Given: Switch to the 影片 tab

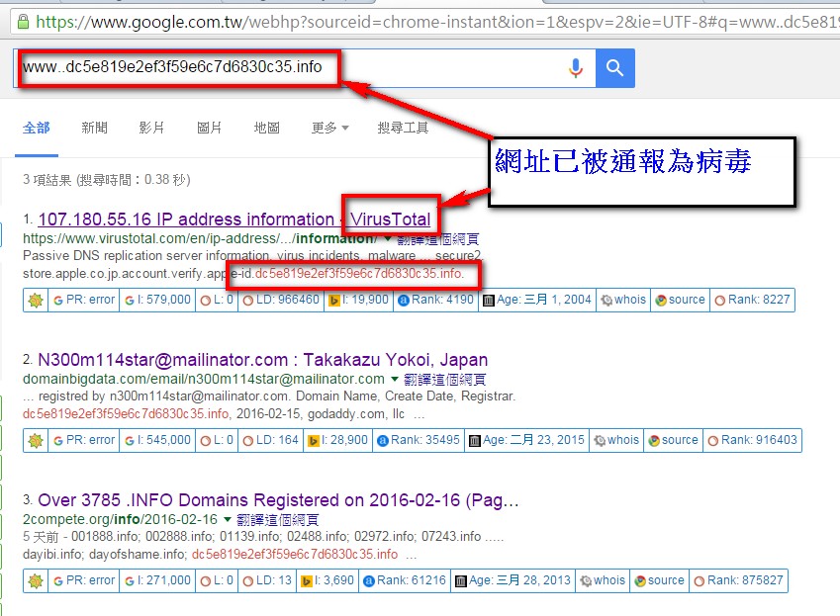Looking at the screenshot, I should (151, 128).
